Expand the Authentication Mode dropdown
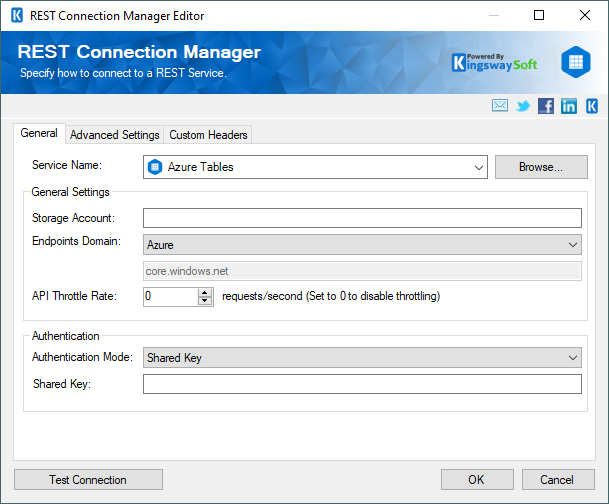This screenshot has width=609, height=504. pyautogui.click(x=572, y=358)
